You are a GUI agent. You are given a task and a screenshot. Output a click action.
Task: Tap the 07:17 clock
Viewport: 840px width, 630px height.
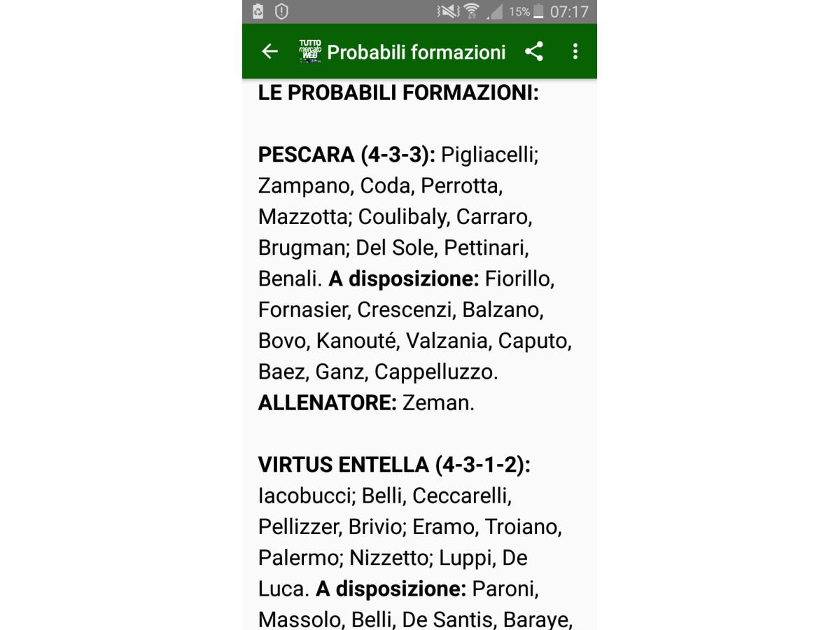tap(569, 12)
